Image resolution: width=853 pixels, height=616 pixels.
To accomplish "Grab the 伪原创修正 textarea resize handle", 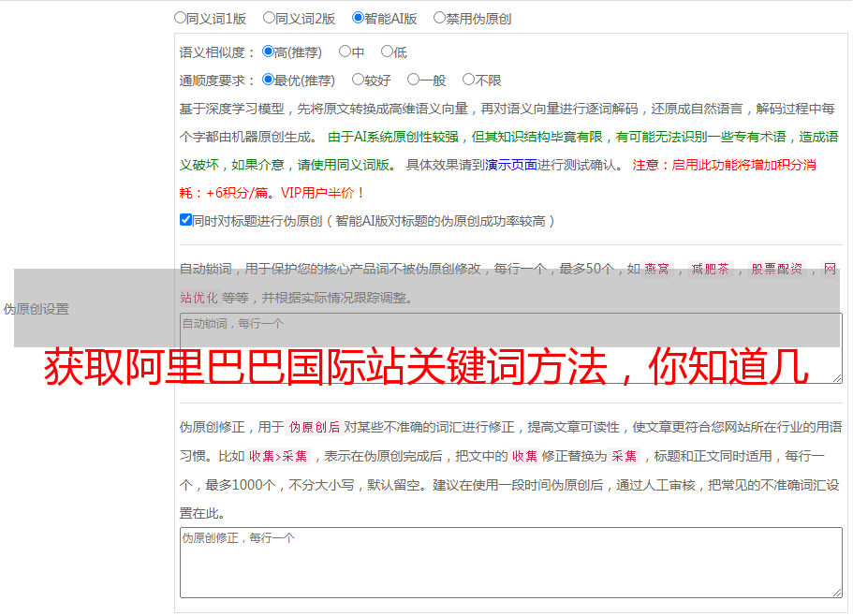I will point(837,593).
